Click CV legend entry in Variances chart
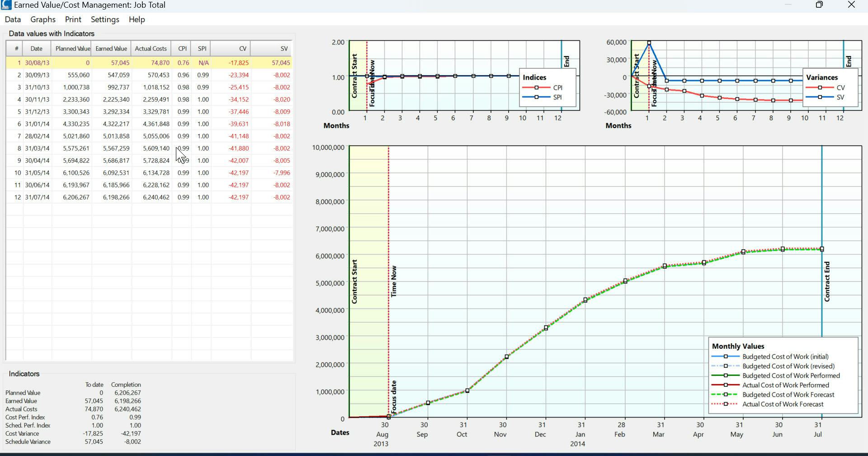 [825, 88]
